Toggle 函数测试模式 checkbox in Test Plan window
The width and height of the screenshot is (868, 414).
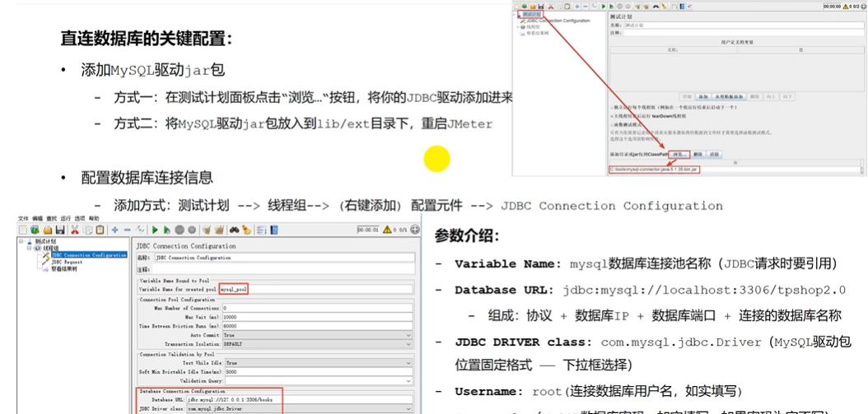point(612,124)
